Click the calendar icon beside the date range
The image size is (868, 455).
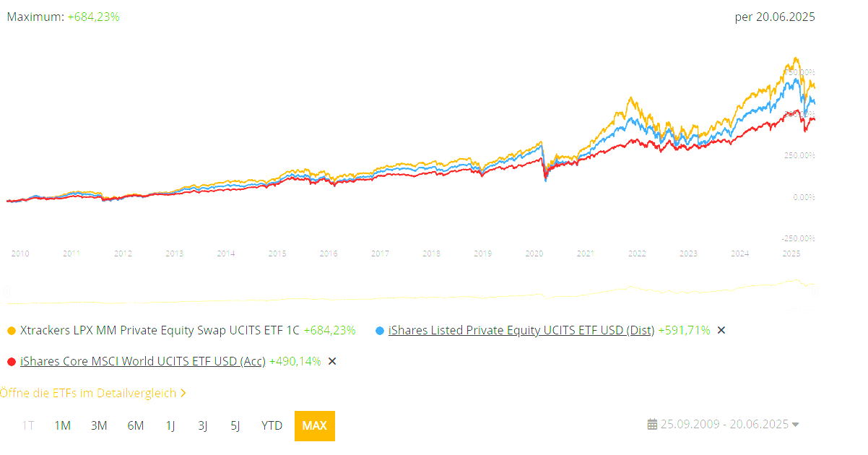pos(652,425)
